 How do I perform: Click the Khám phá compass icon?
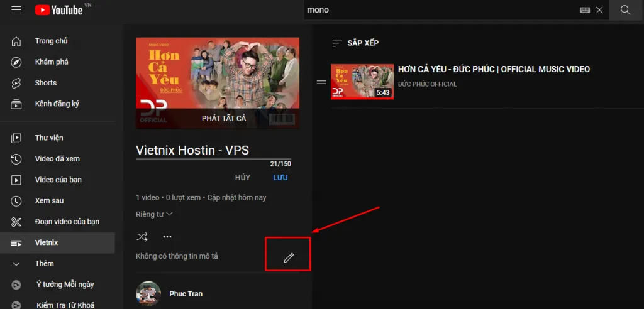(x=16, y=62)
